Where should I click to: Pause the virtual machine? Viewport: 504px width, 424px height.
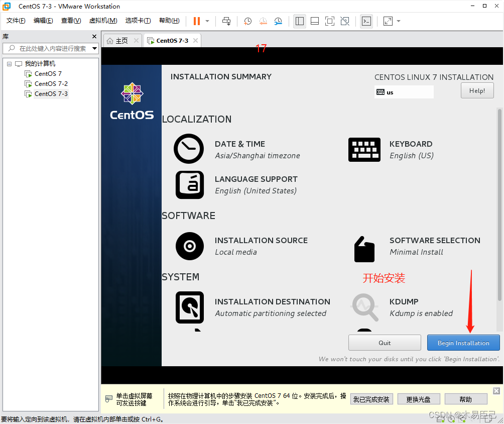tap(196, 21)
